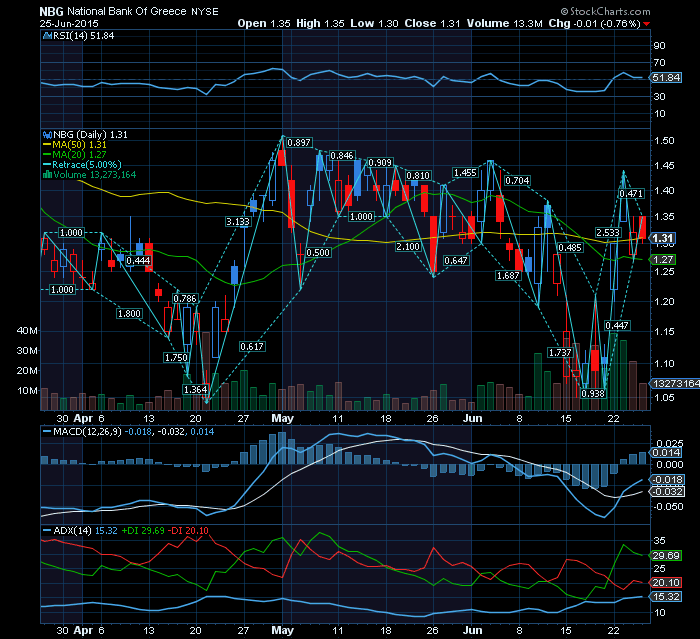Click the retracement label 2.100
This screenshot has height=639, width=700.
[x=408, y=246]
